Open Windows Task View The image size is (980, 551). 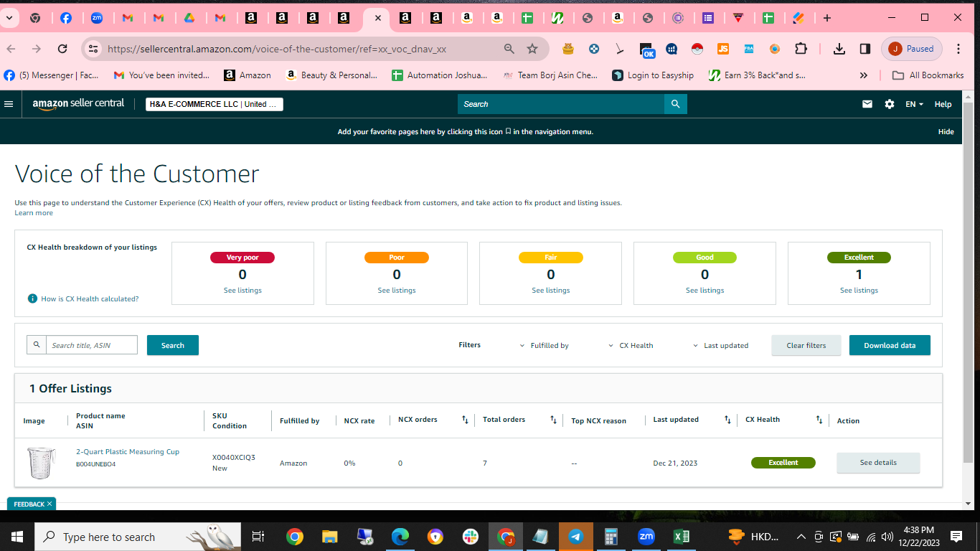pos(258,537)
